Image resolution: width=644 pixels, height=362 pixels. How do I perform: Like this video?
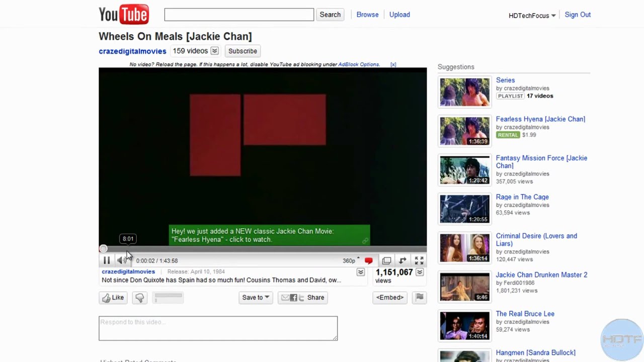point(113,298)
